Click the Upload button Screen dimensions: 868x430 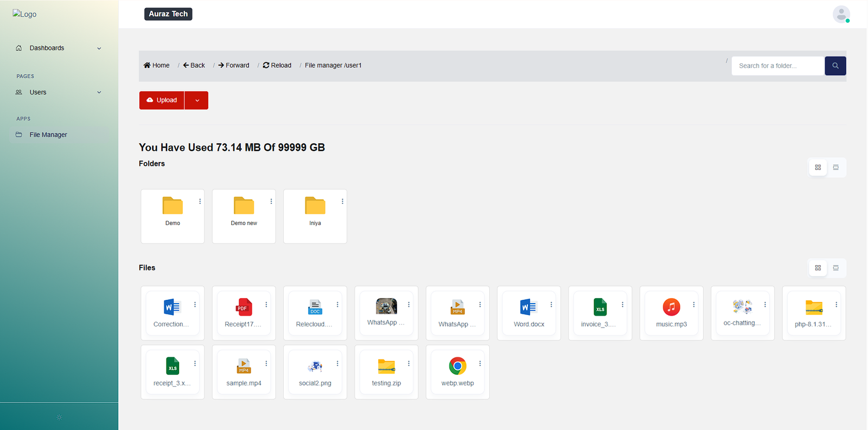coord(162,100)
